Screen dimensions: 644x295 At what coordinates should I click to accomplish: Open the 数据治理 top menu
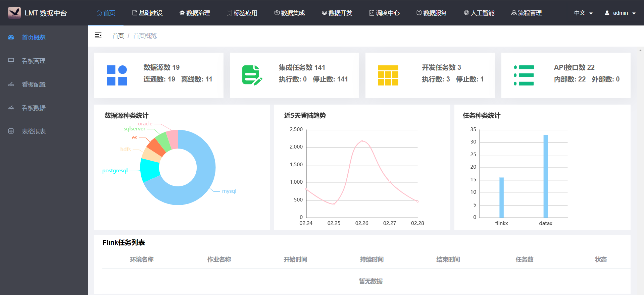click(195, 13)
